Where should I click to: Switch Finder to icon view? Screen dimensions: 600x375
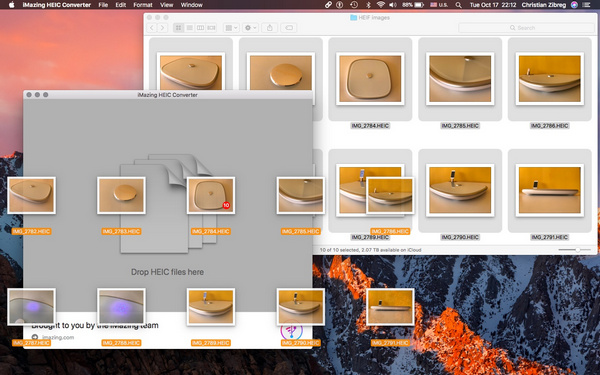pos(178,28)
